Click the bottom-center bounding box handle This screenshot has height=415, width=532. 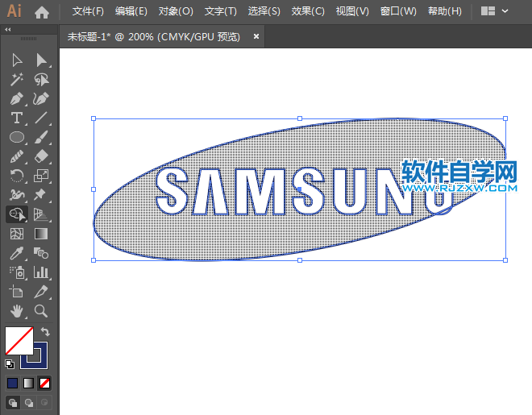coord(300,260)
